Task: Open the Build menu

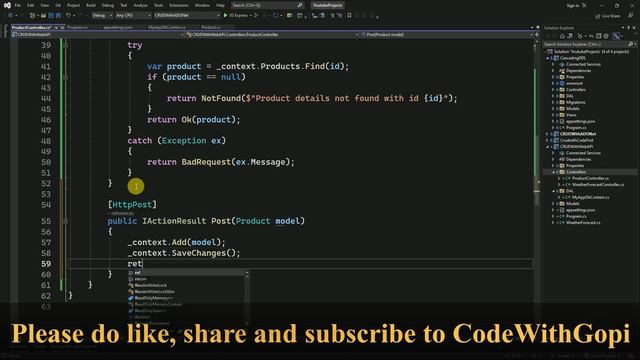Action: [x=91, y=5]
